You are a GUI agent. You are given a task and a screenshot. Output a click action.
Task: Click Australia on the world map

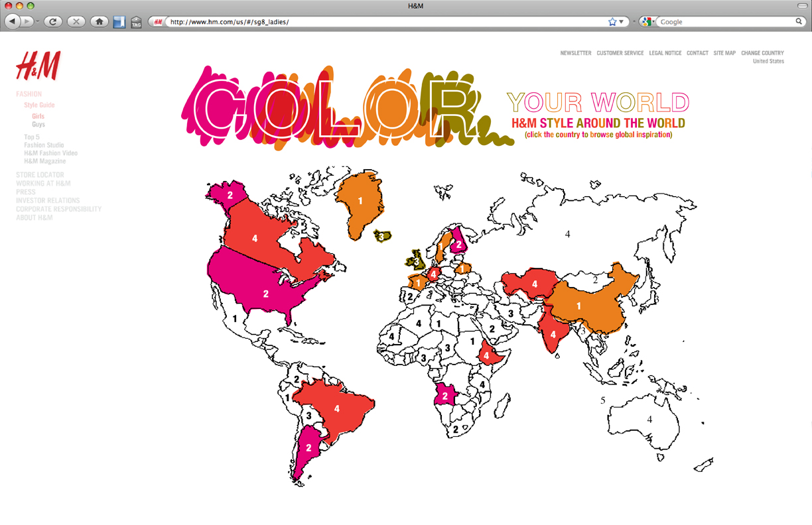(x=649, y=420)
